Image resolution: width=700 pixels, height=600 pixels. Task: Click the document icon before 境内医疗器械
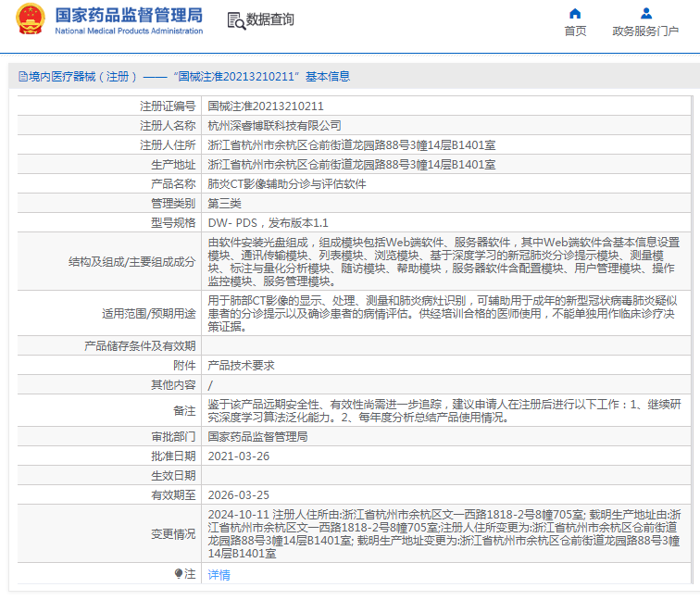point(23,76)
